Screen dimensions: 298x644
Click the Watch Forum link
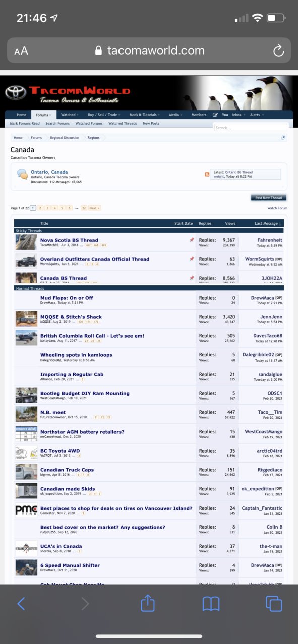[277, 208]
